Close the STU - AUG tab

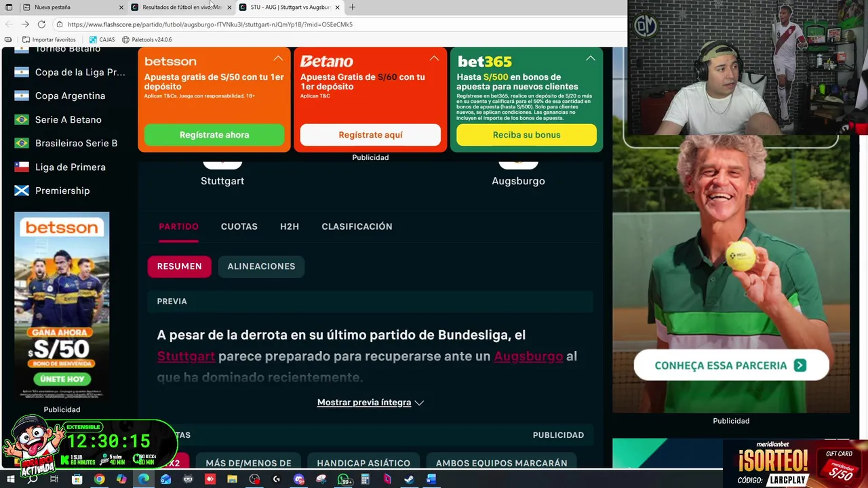337,7
